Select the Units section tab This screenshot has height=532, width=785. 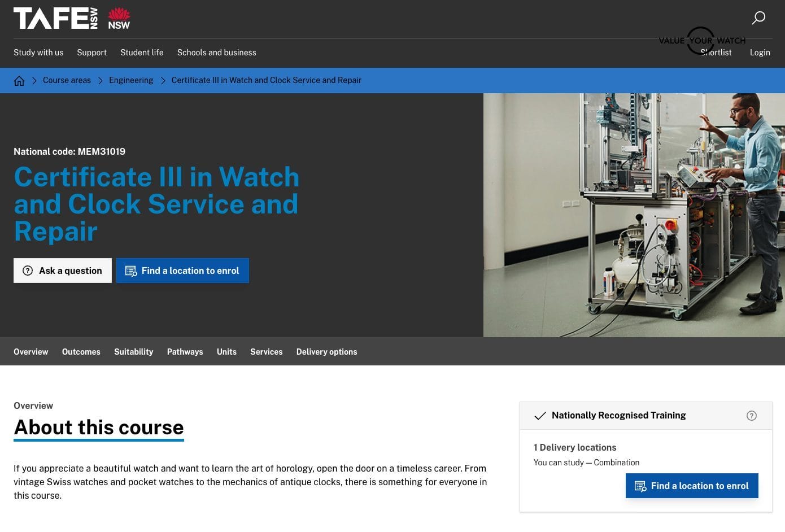coord(226,351)
